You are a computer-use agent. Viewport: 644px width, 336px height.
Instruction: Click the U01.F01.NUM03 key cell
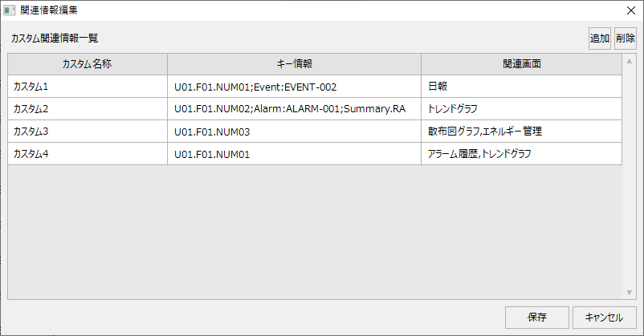click(x=294, y=132)
